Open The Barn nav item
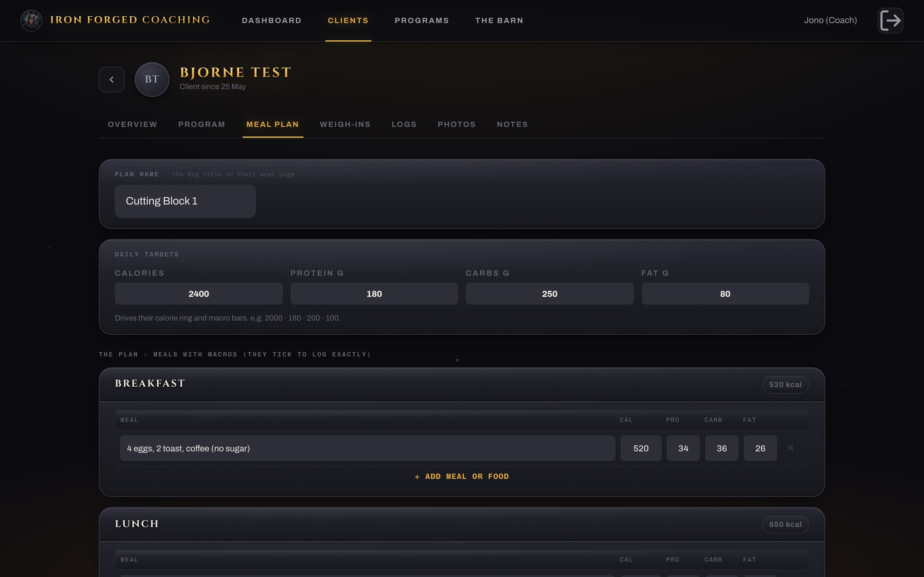Image resolution: width=924 pixels, height=577 pixels. (499, 21)
